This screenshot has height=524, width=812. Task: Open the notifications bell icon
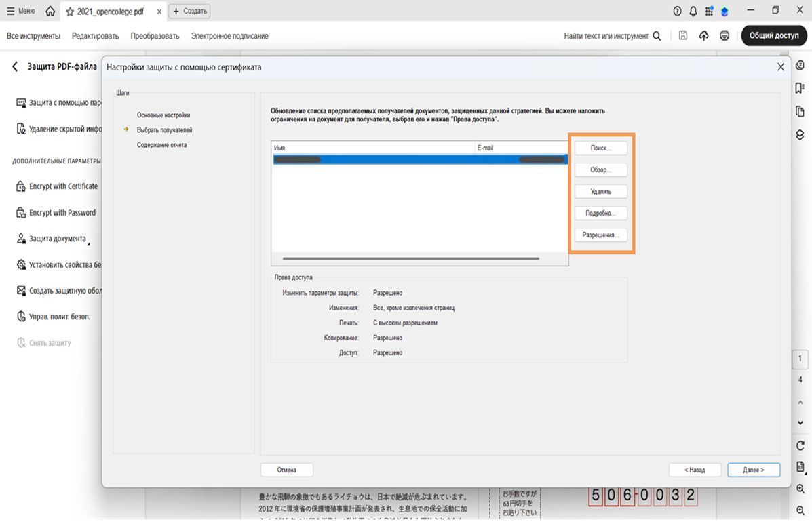[693, 11]
